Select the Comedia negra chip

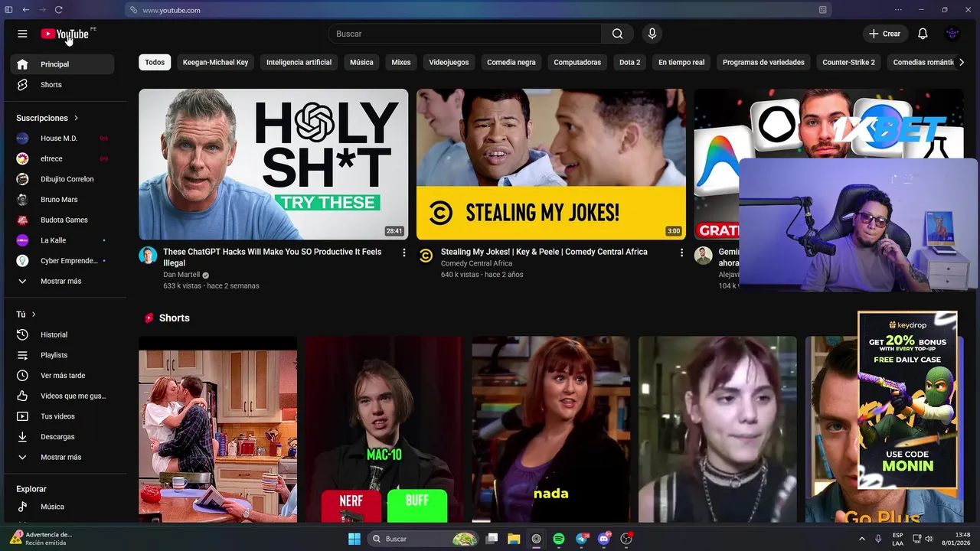pyautogui.click(x=511, y=62)
